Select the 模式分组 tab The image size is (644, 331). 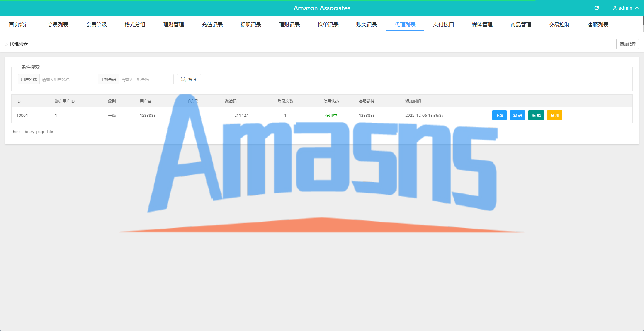135,25
